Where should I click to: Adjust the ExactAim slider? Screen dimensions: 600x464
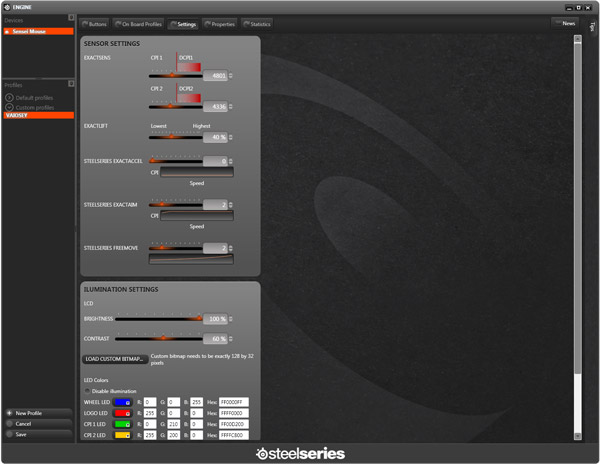point(176,204)
